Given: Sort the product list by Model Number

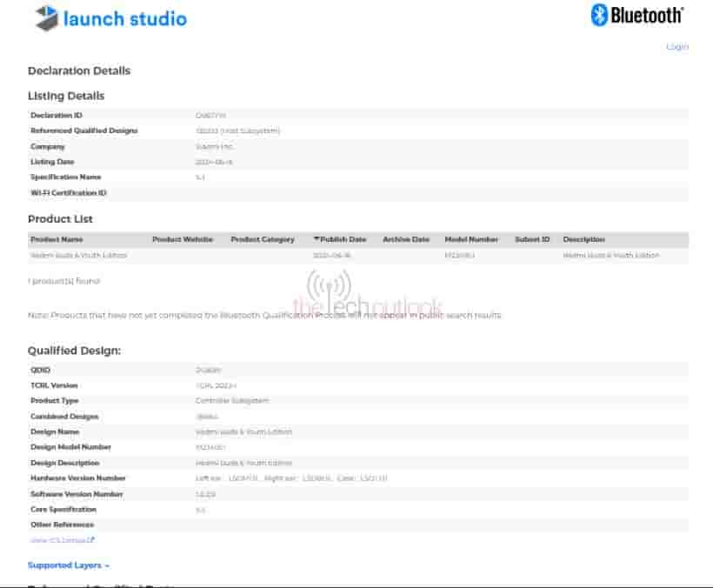Looking at the screenshot, I should (471, 239).
